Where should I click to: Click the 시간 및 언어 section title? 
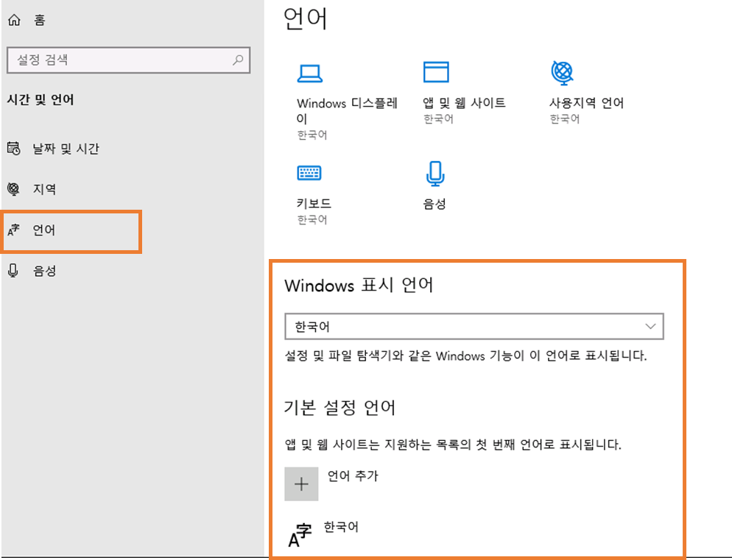(x=41, y=99)
